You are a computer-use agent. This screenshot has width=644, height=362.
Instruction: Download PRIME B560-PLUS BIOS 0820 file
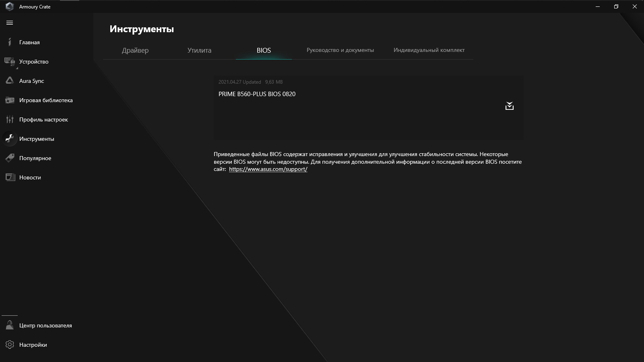[x=510, y=106]
